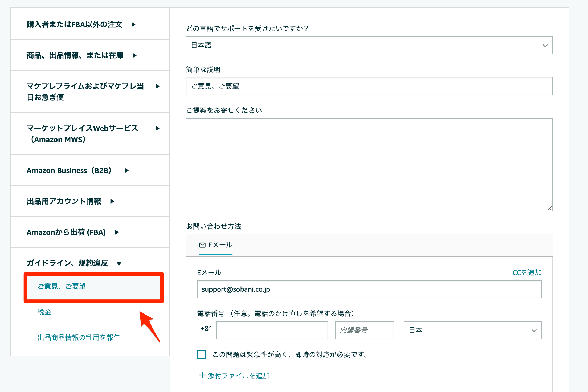
Task: Open the country dropdown showing 日本
Action: click(x=472, y=330)
